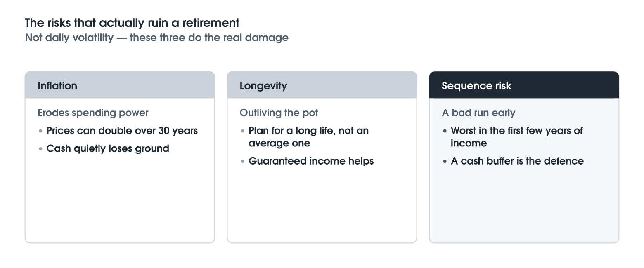Click 'Cash quietly loses ground' bullet

(x=108, y=148)
